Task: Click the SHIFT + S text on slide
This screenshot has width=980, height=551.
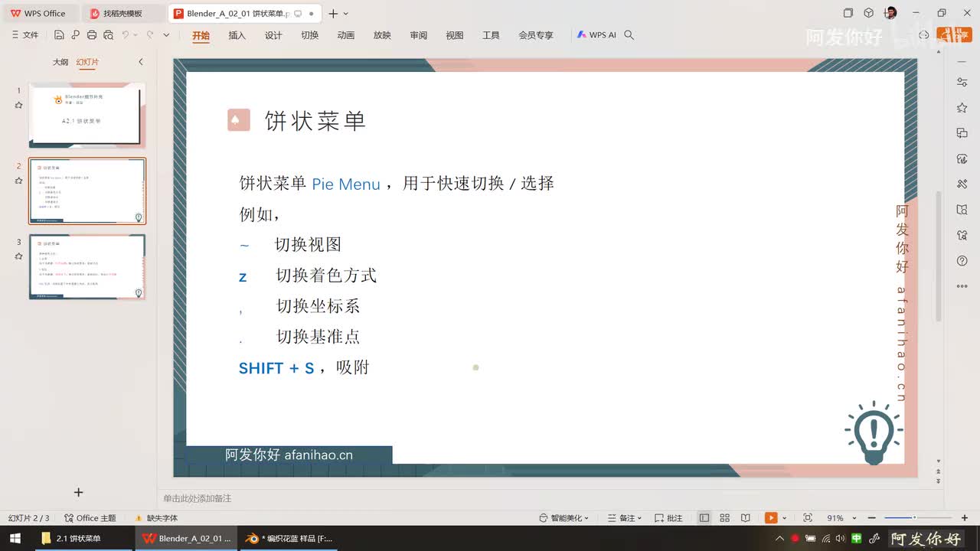Action: (276, 368)
